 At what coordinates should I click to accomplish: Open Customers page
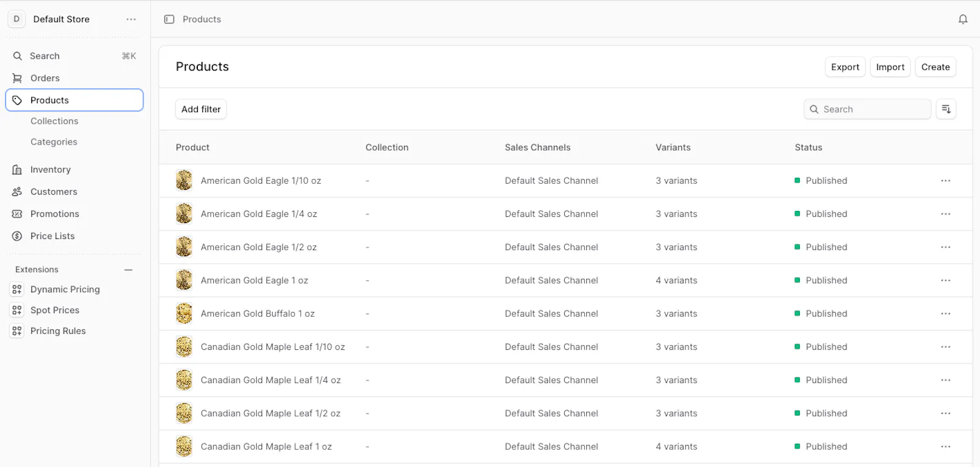coord(75,192)
